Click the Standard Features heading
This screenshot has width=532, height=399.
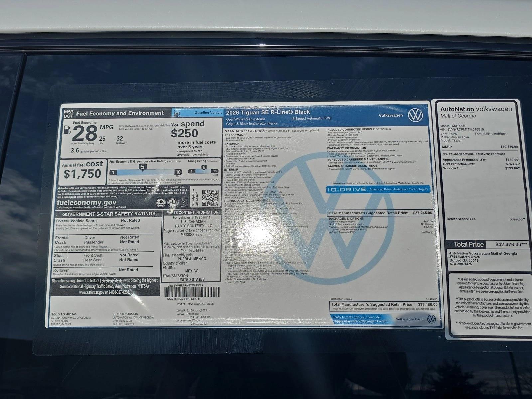244,131
